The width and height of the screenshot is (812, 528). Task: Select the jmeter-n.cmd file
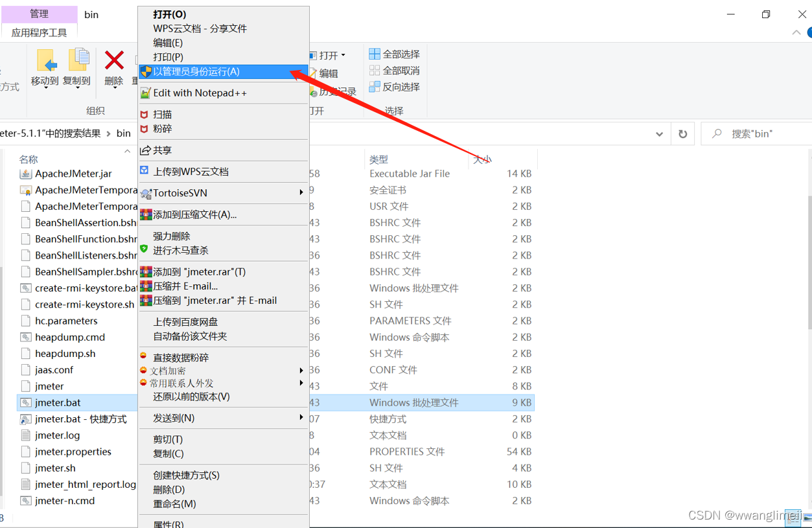click(x=65, y=501)
